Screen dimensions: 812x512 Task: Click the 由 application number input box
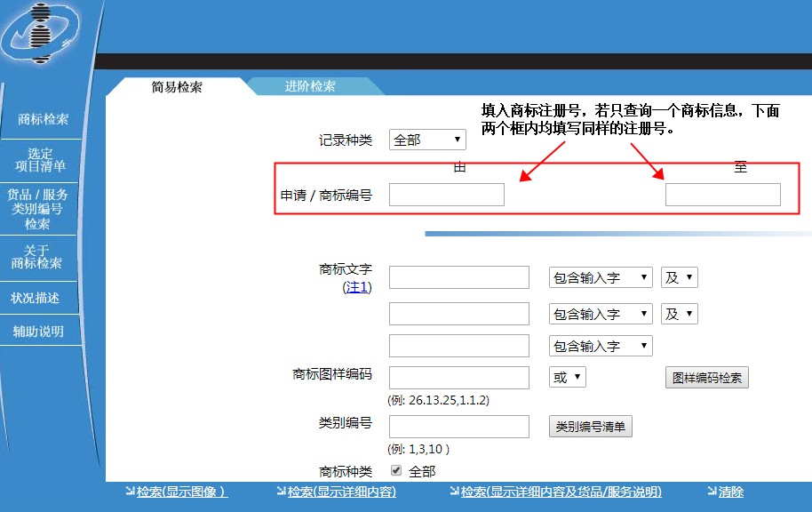click(x=446, y=194)
